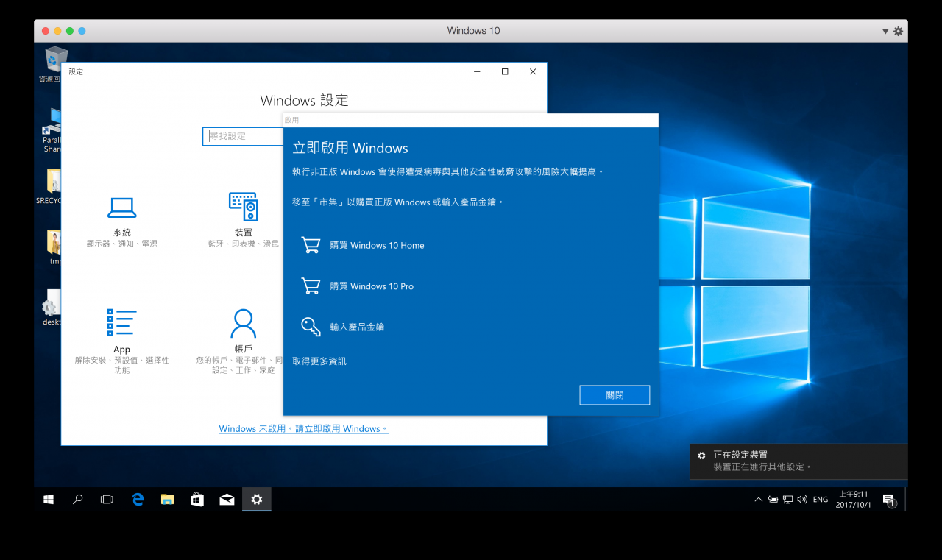Open the App list icon in Settings

pos(122,322)
